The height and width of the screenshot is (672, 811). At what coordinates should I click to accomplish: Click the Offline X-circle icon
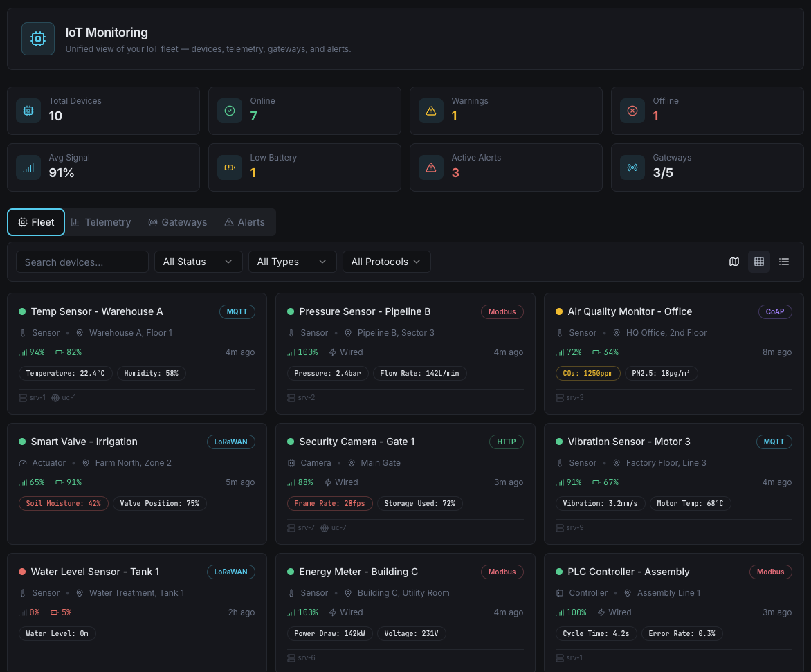coord(632,111)
